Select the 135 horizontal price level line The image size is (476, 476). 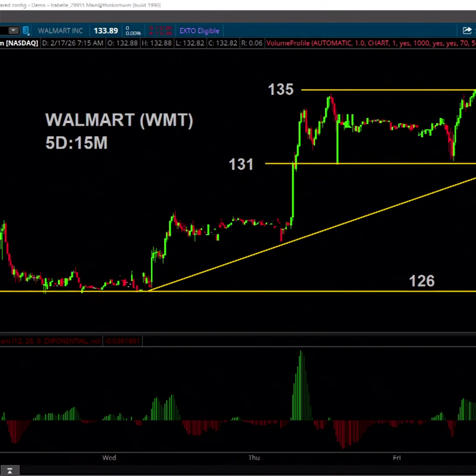coord(394,90)
